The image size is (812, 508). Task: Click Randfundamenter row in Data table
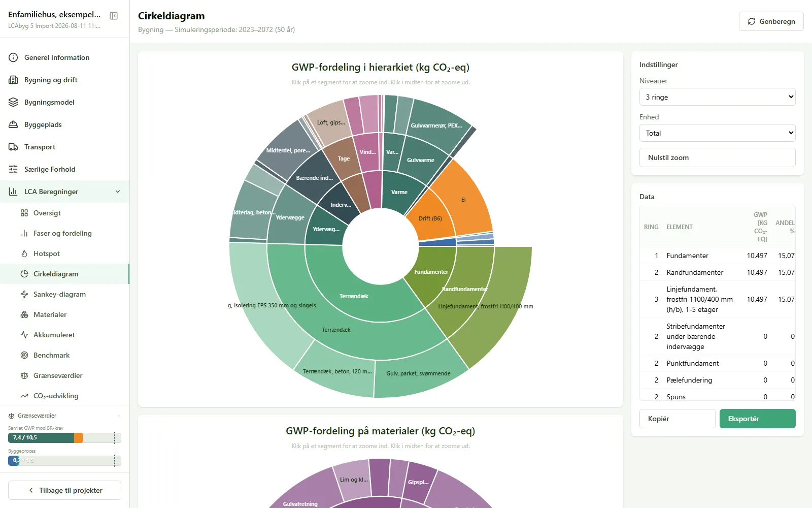pyautogui.click(x=718, y=272)
